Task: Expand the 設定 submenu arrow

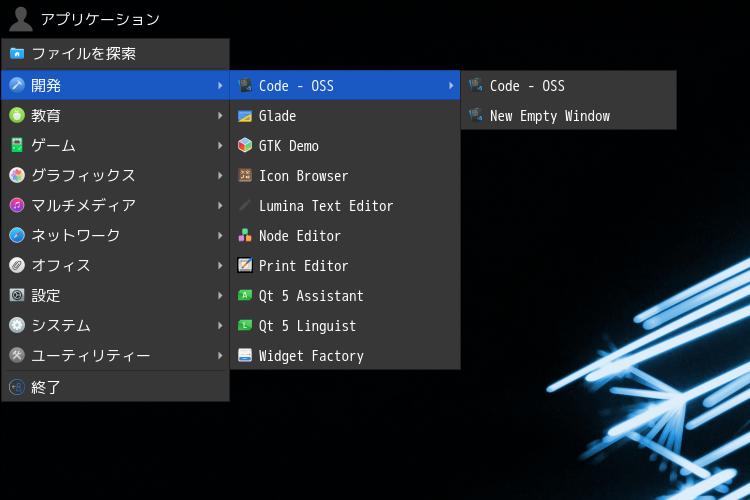Action: (220, 295)
